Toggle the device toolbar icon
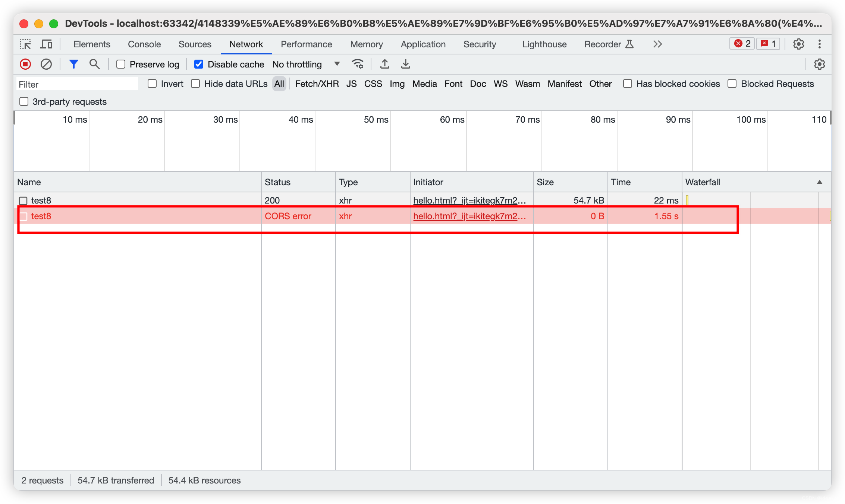Image resolution: width=845 pixels, height=504 pixels. pos(46,44)
